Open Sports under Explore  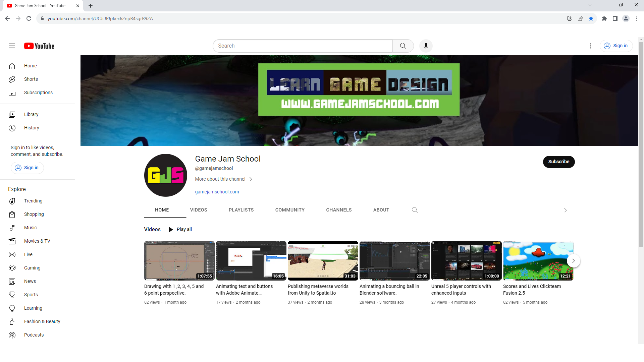point(38,295)
